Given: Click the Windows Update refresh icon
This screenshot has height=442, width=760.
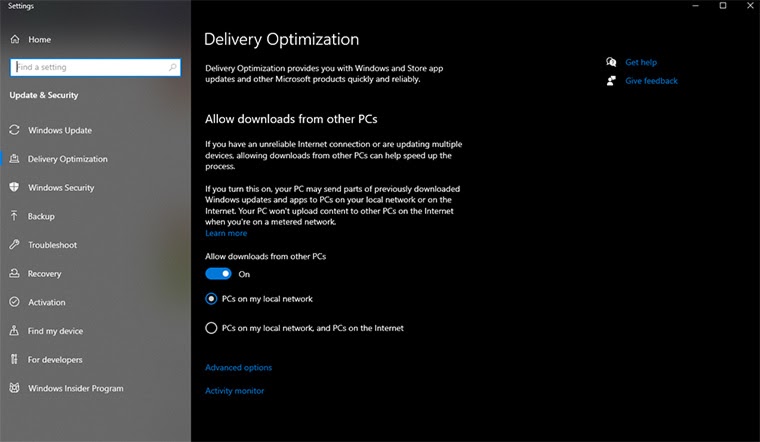Looking at the screenshot, I should point(15,130).
